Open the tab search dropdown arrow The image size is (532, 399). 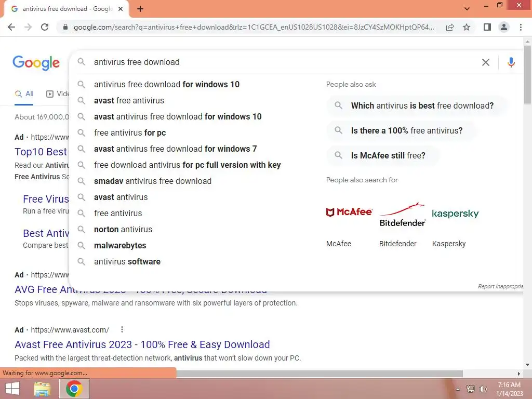pyautogui.click(x=467, y=9)
